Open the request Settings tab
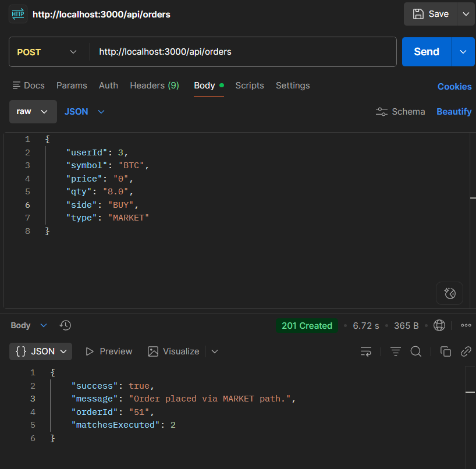Screen dimensions: 476x469 [293, 86]
